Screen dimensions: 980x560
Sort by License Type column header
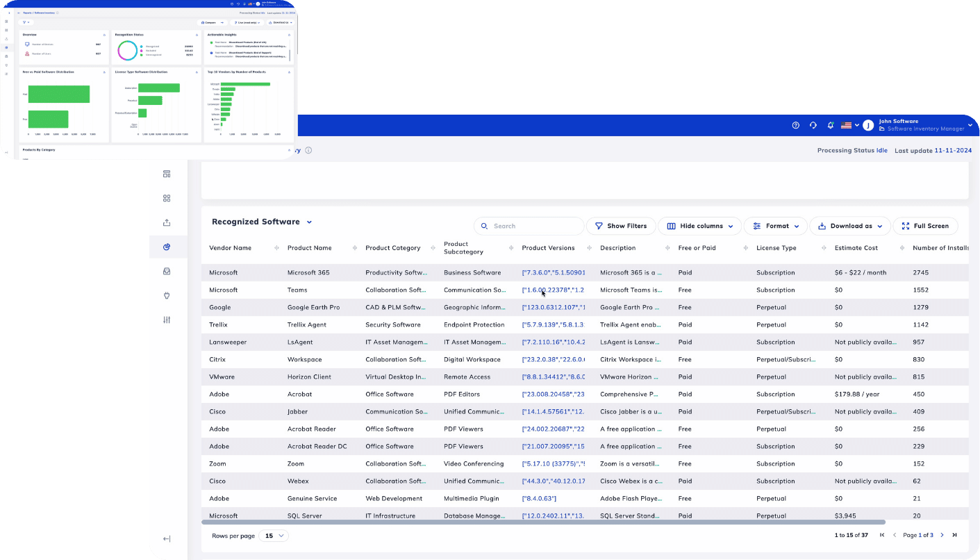[x=776, y=248]
